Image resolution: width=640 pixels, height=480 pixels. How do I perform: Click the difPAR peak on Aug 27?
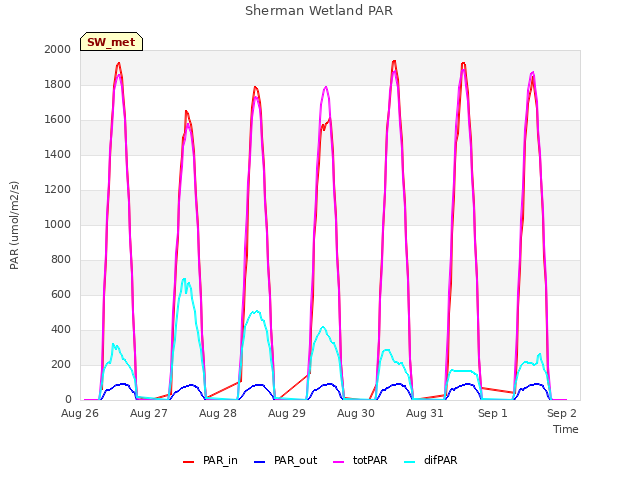pyautogui.click(x=184, y=279)
